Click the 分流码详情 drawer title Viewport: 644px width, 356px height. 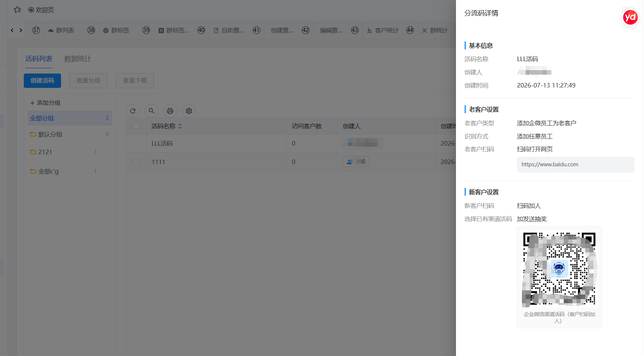point(481,13)
